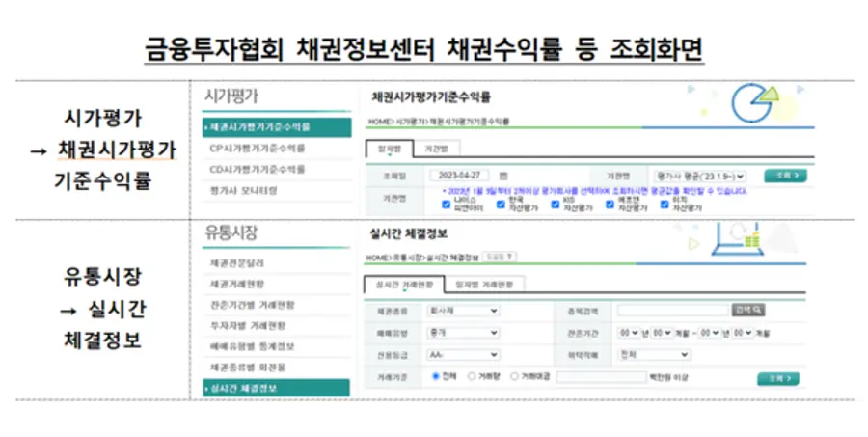This screenshot has width=868, height=437.
Task: Click the 검색 magnifier button for 종목검색
Action: [x=748, y=311]
